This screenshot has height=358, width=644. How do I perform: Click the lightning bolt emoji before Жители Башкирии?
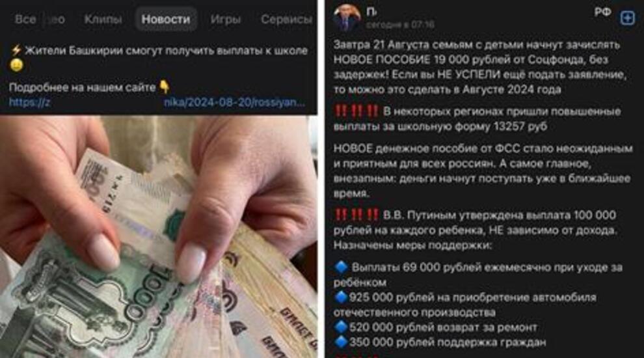click(16, 51)
